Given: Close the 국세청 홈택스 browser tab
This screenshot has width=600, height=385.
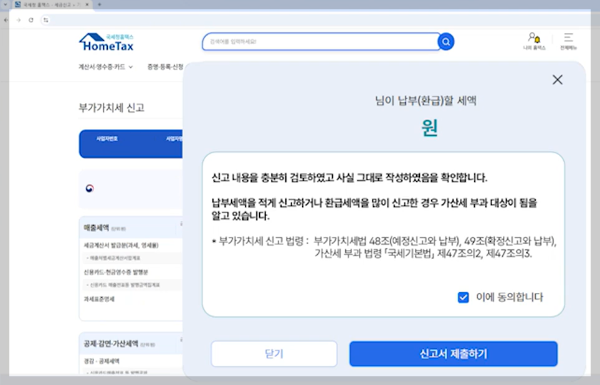Looking at the screenshot, I should 87,5.
